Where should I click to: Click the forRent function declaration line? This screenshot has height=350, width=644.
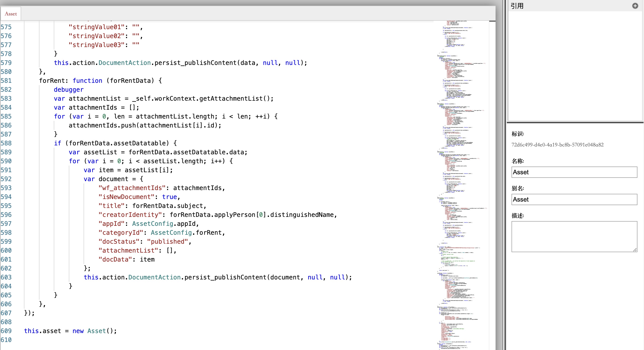tap(100, 81)
